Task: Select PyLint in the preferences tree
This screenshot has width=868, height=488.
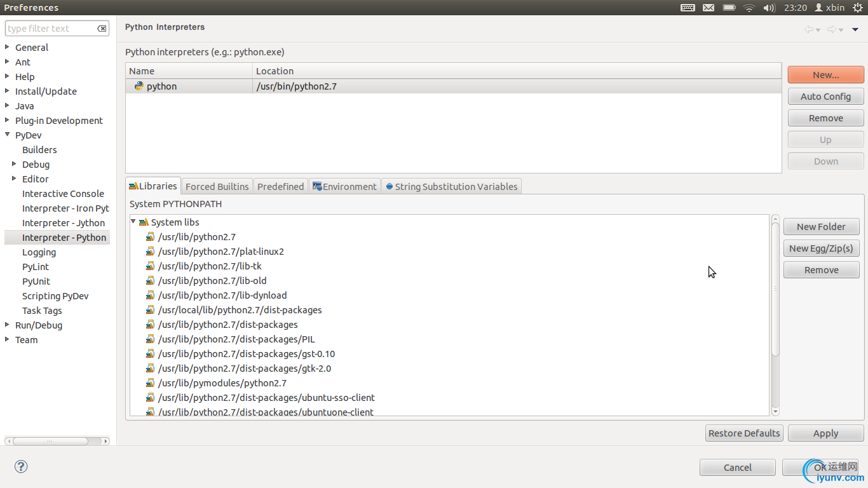Action: 36,267
